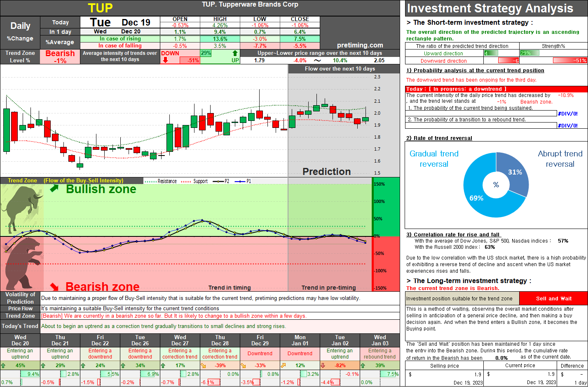Click the red arrow beside Bearish zone title
The height and width of the screenshot is (387, 588).
tap(54, 286)
